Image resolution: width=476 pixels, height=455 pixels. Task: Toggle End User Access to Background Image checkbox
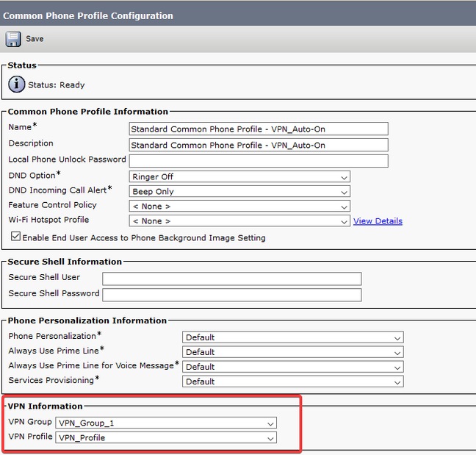[15, 237]
